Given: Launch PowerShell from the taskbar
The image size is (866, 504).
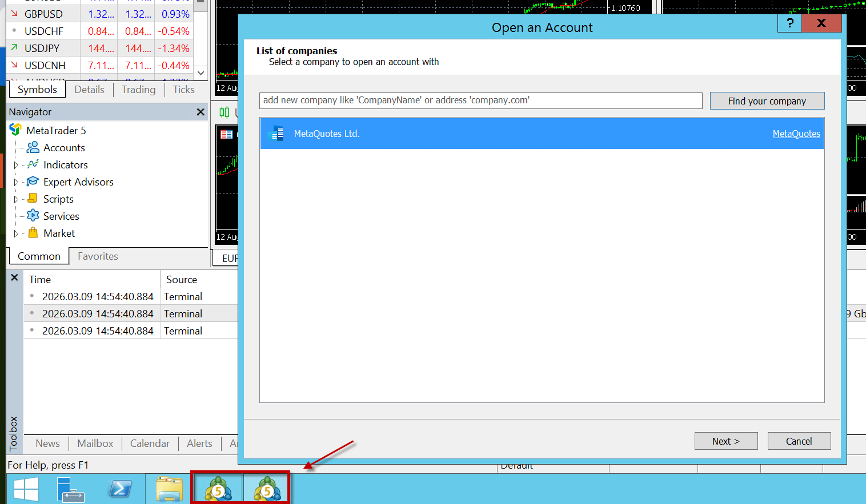Looking at the screenshot, I should (121, 490).
